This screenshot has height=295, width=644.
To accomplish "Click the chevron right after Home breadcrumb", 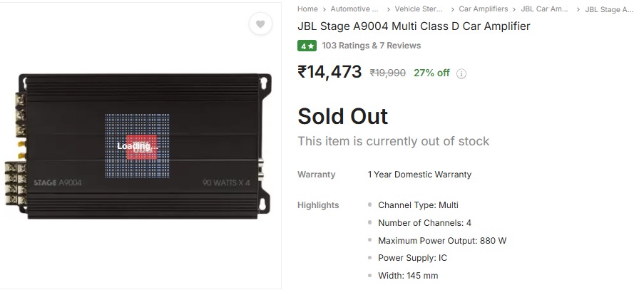I will 324,9.
